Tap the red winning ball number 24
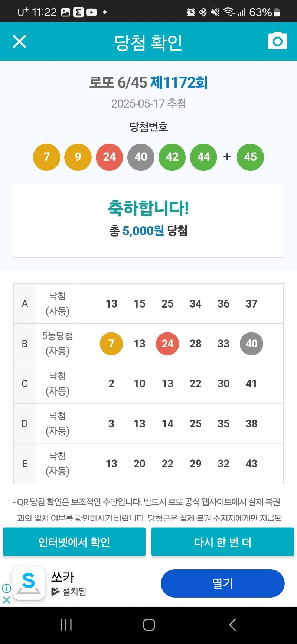Screen dimensions: 297x644 click(110, 157)
